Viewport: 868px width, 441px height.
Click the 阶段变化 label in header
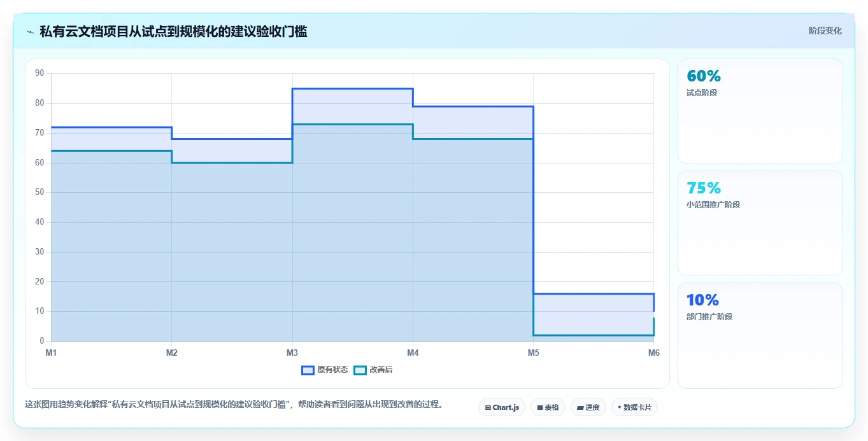click(825, 31)
